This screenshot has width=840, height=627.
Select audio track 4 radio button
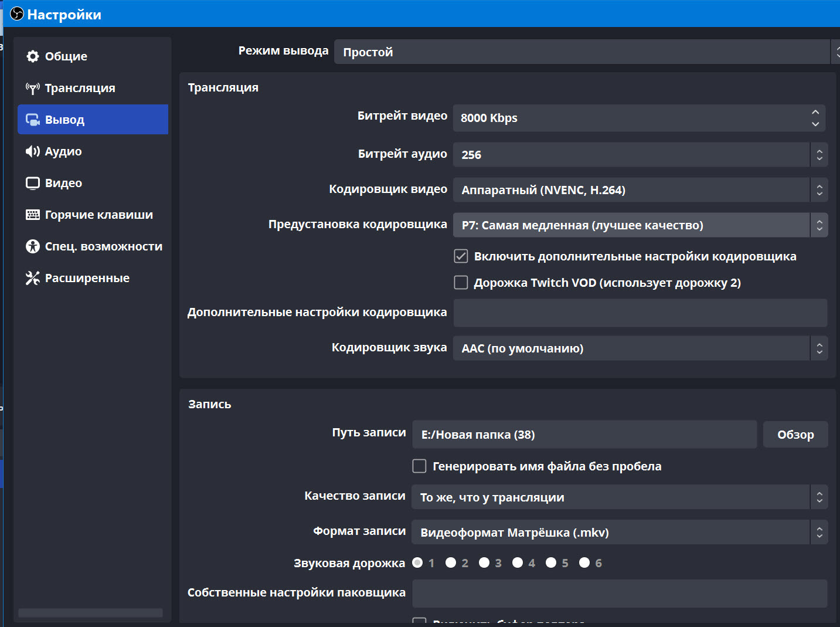[x=518, y=562]
